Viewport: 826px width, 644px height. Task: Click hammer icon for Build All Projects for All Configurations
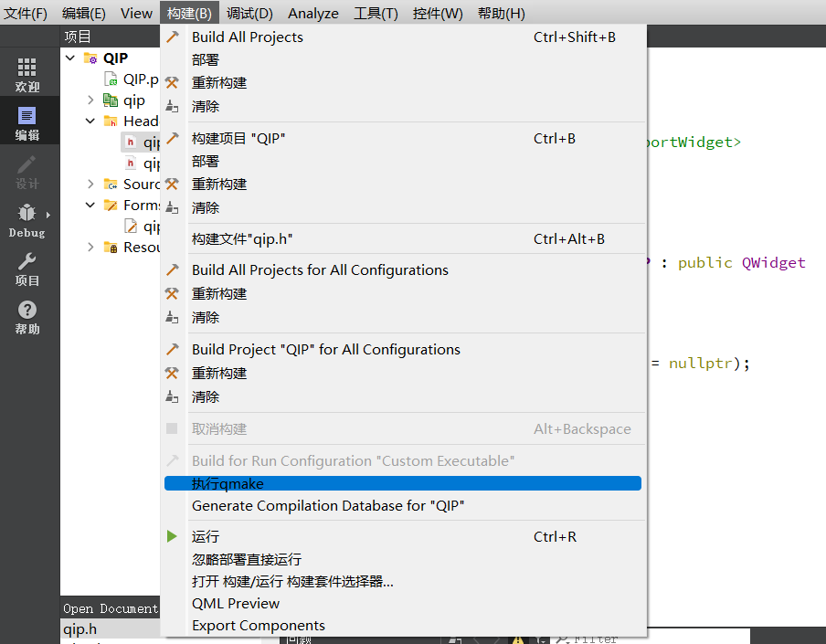coord(173,269)
